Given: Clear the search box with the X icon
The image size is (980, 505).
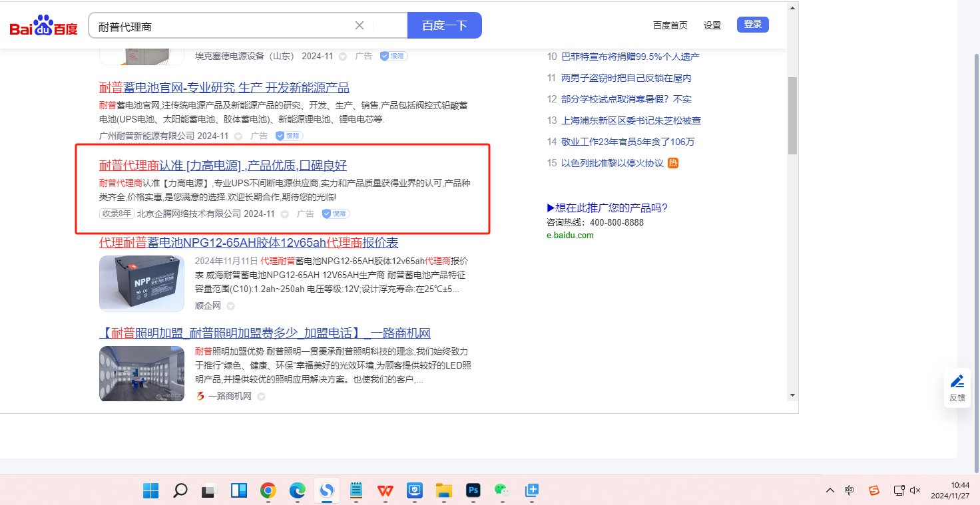Looking at the screenshot, I should pos(360,25).
